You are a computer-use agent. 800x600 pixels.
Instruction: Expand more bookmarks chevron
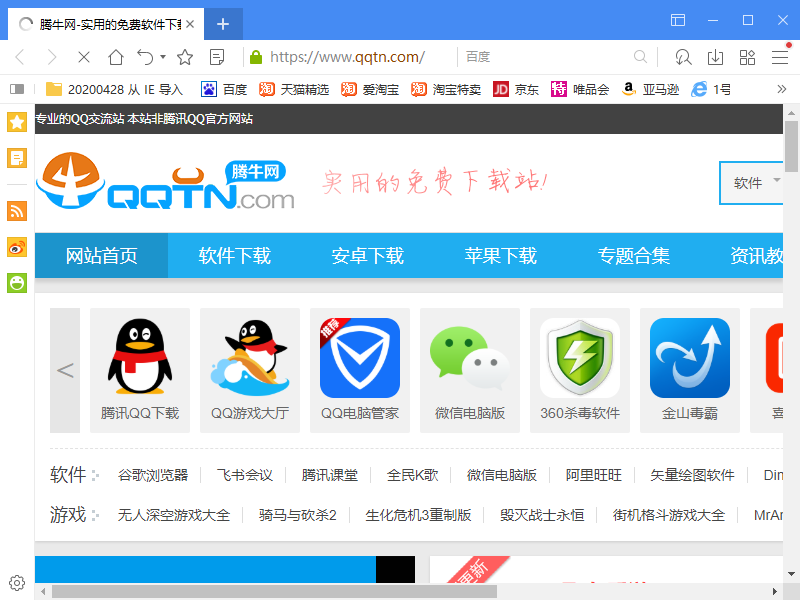coord(782,89)
